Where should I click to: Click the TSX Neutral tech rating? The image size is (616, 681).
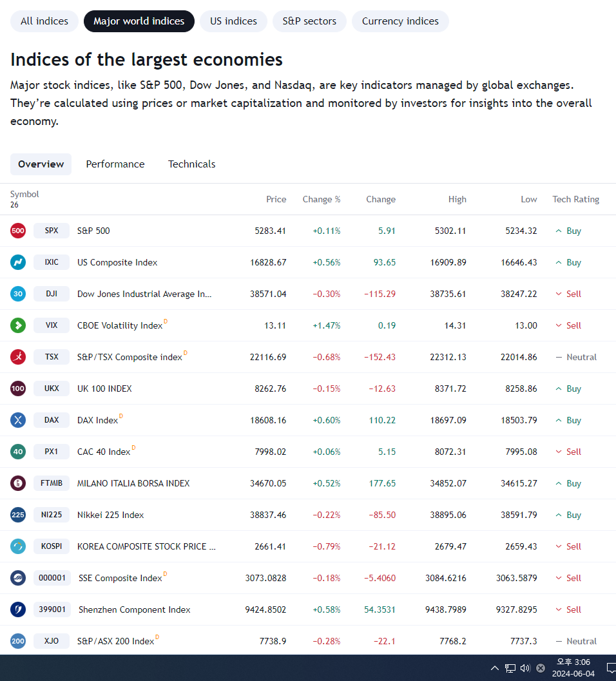577,357
